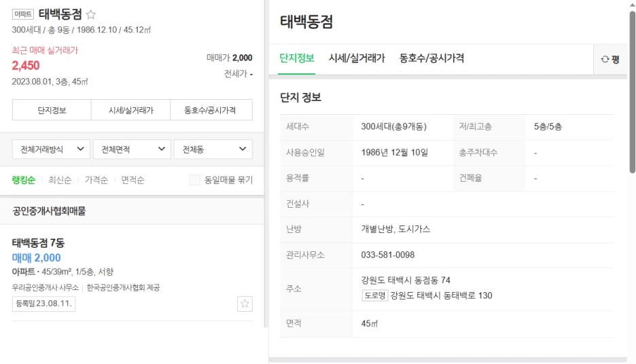Sort listings by 가격순
The height and width of the screenshot is (364, 636).
pos(96,180)
